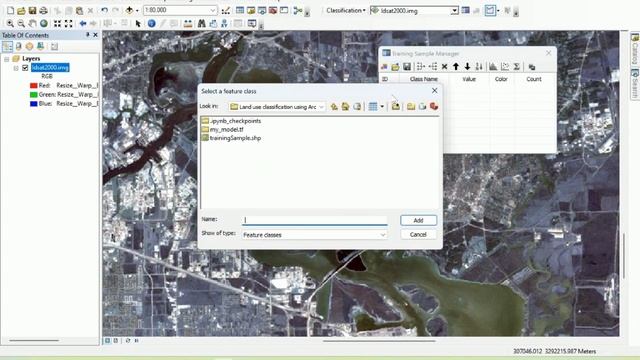Open a map document with the folder icon
The width and height of the screenshot is (640, 360).
coord(21,11)
